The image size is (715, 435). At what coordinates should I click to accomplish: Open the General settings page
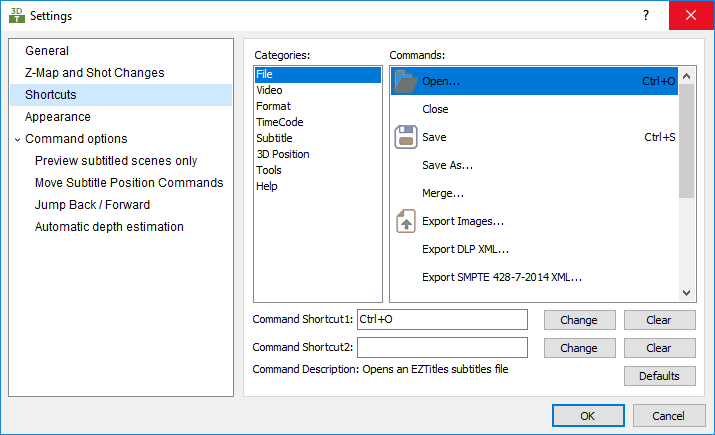click(47, 51)
